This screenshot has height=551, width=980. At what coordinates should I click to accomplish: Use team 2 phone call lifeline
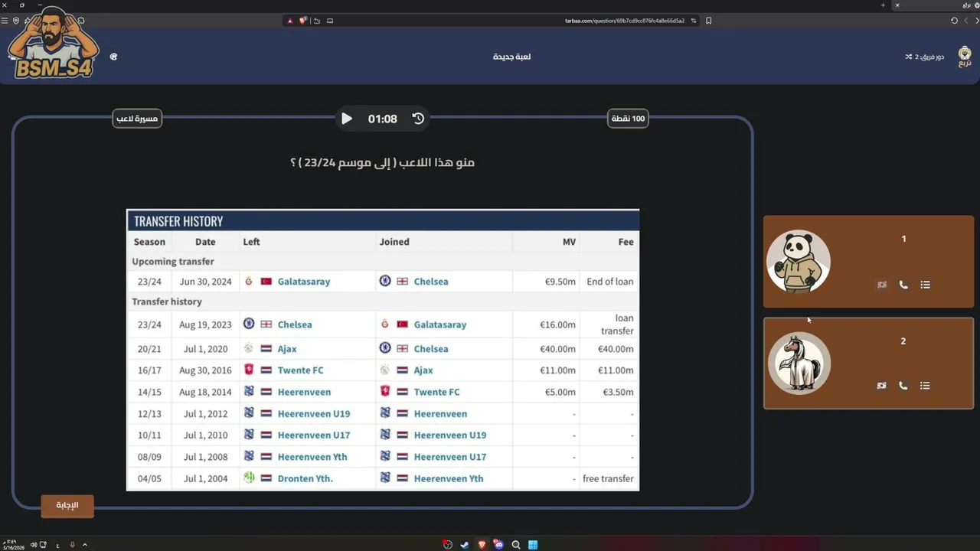[903, 386]
